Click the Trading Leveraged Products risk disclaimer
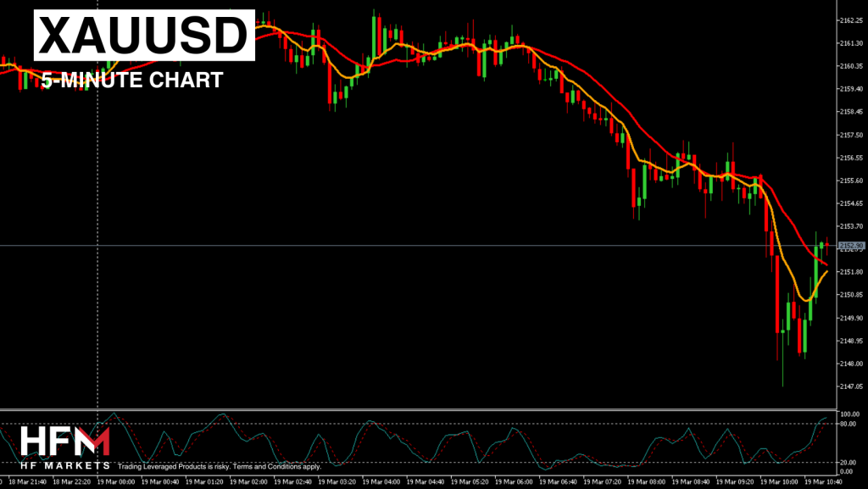 coord(220,466)
